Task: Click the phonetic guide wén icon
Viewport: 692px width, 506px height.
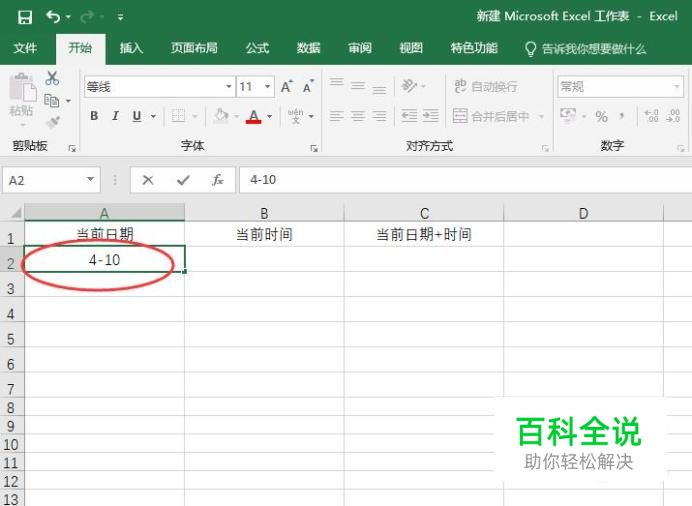Action: pos(295,116)
